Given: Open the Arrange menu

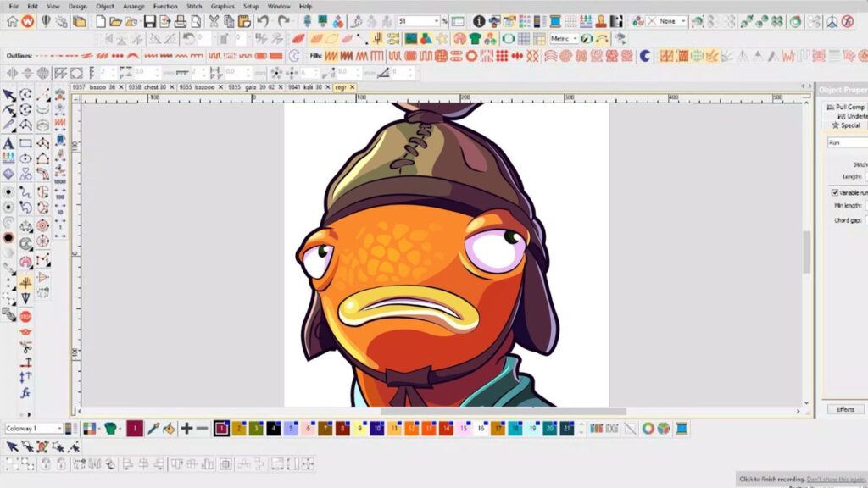Looking at the screenshot, I should pos(134,7).
